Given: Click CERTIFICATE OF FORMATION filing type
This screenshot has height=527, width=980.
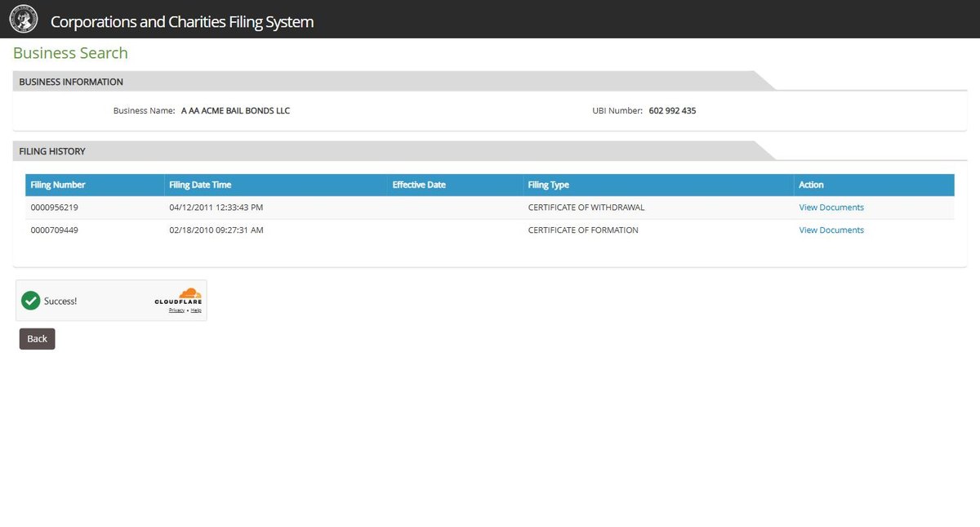Looking at the screenshot, I should tap(583, 230).
